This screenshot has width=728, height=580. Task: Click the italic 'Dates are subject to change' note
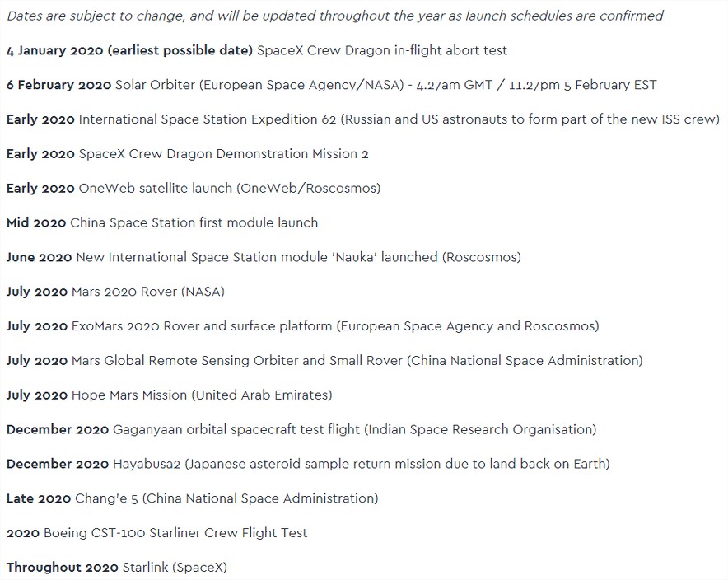click(x=335, y=16)
